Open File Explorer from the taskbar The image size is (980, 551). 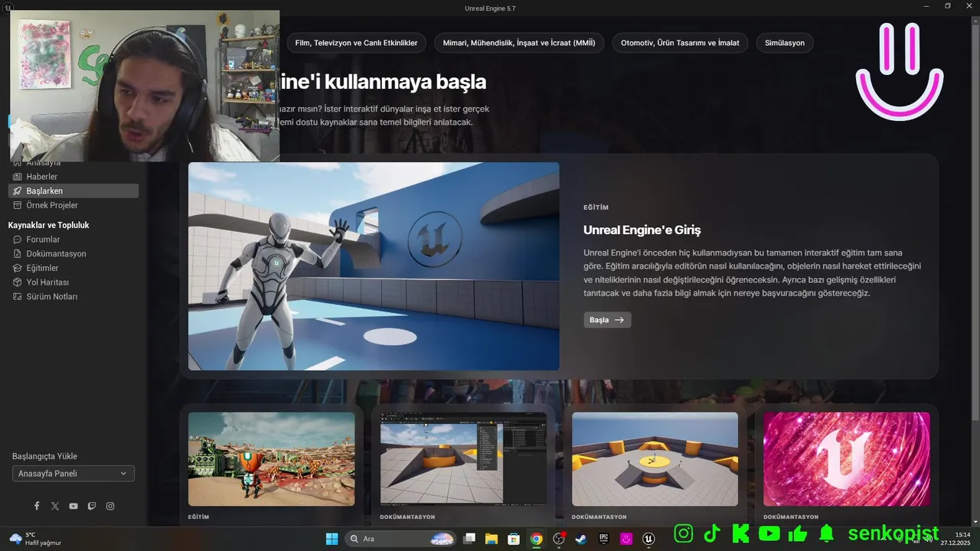[x=492, y=539]
